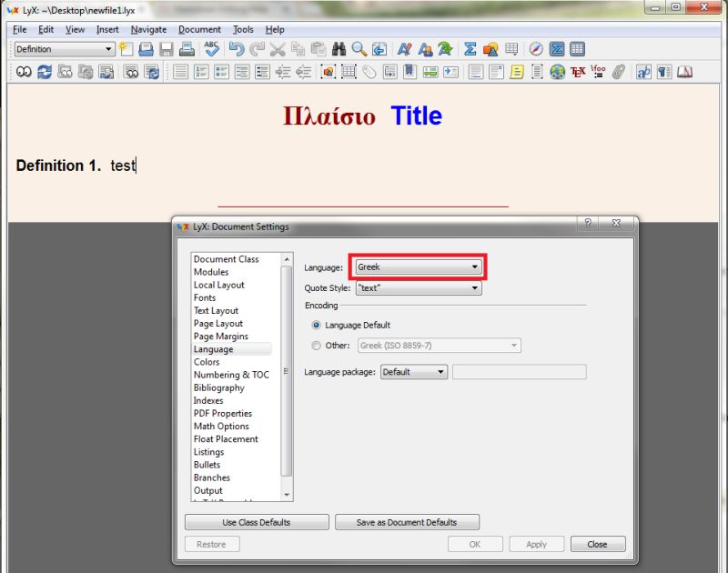Run the spell checker
Viewport: 728px width, 573px height.
click(212, 49)
